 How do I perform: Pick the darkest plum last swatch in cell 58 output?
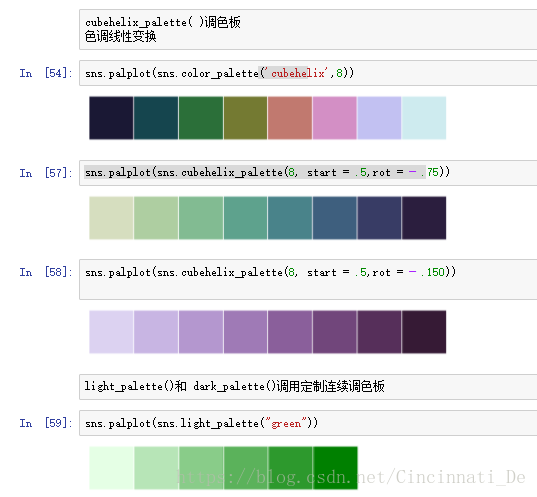tap(424, 332)
